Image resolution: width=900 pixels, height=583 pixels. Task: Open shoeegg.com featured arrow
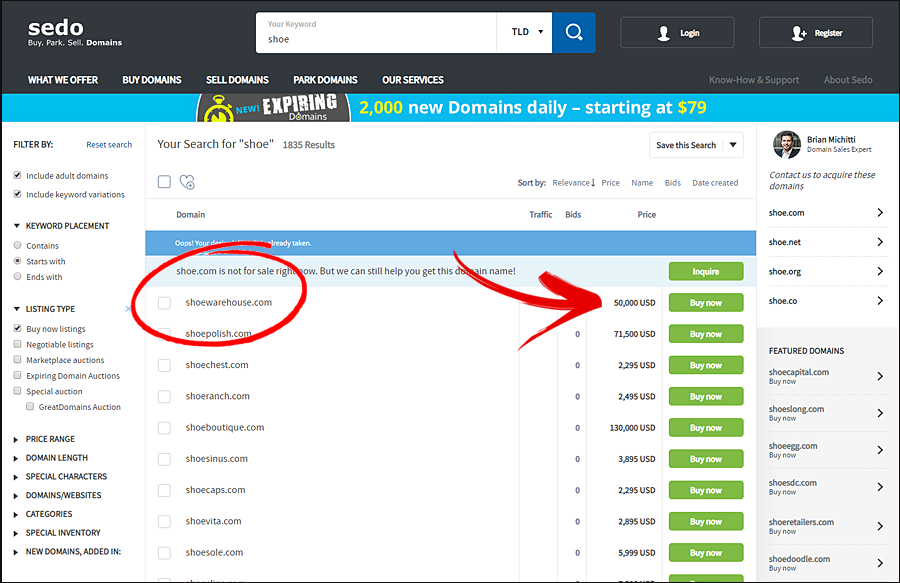(x=880, y=449)
